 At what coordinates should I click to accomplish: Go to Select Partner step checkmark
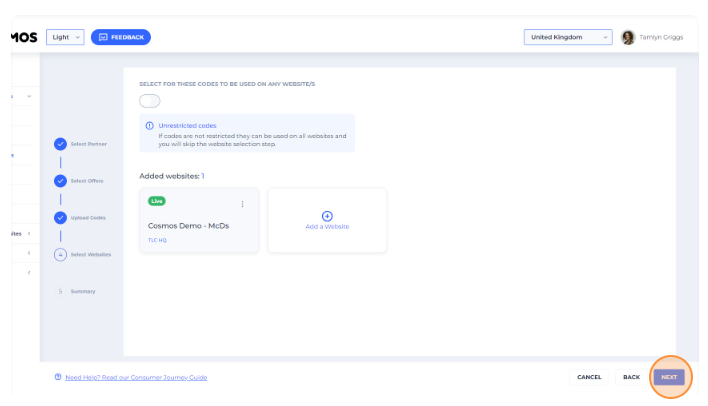tap(60, 144)
